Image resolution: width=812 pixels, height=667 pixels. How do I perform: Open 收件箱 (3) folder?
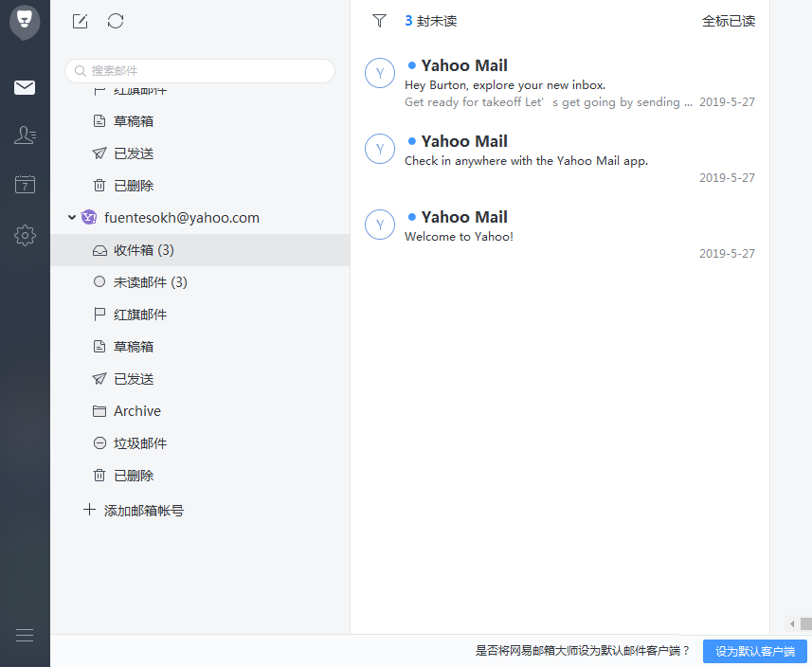[x=201, y=250]
